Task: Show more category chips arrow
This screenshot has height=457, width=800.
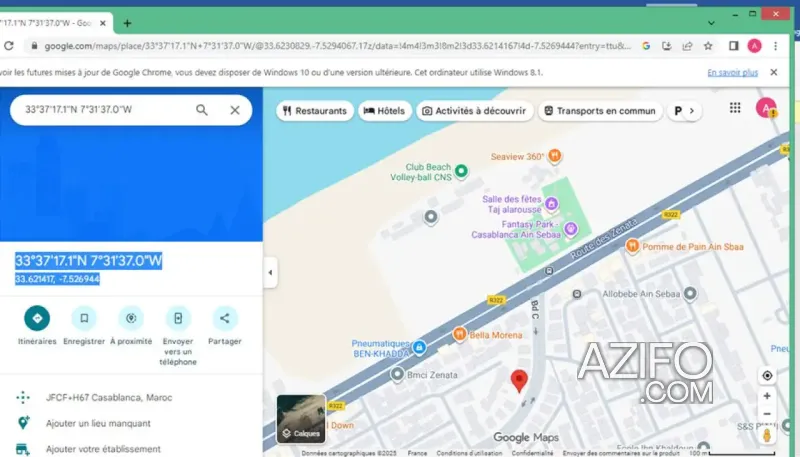Action: (x=691, y=111)
